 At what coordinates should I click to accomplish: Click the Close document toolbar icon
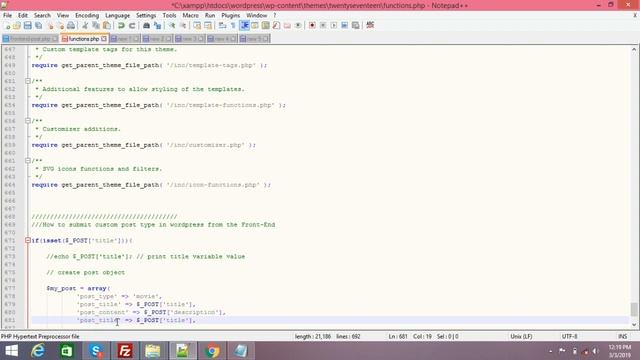click(50, 26)
